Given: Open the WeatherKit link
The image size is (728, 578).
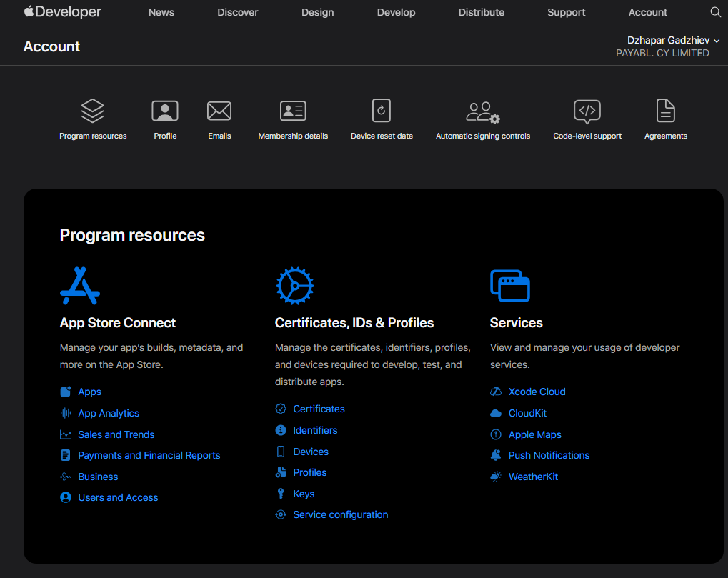Looking at the screenshot, I should [533, 477].
